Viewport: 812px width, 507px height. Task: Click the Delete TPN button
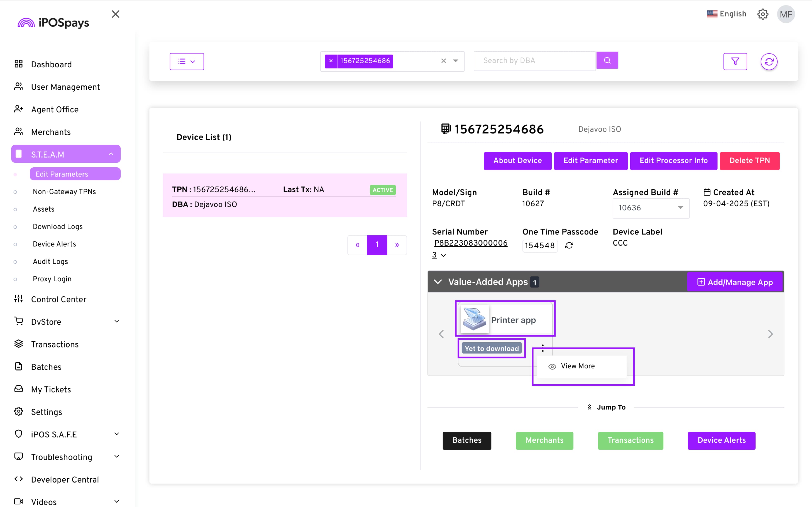coord(749,161)
